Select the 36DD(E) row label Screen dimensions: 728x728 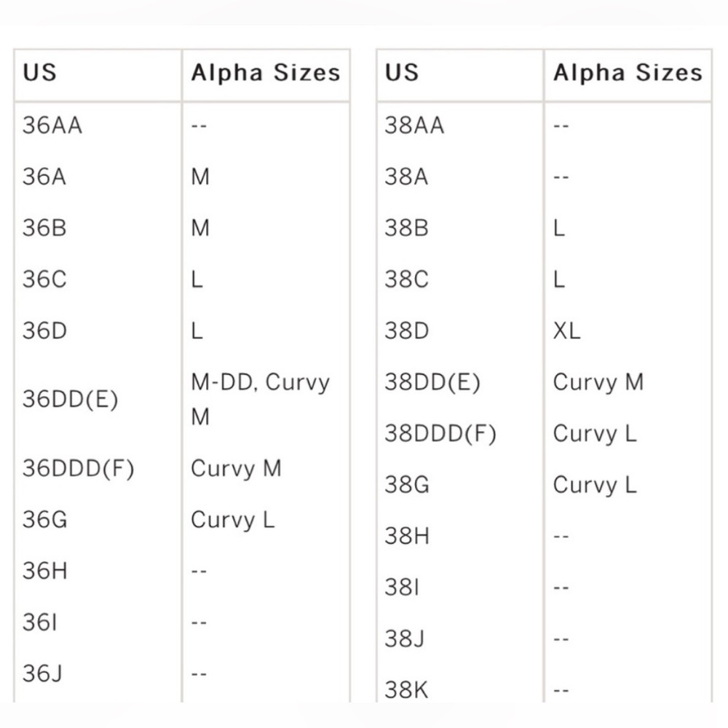coord(71,399)
